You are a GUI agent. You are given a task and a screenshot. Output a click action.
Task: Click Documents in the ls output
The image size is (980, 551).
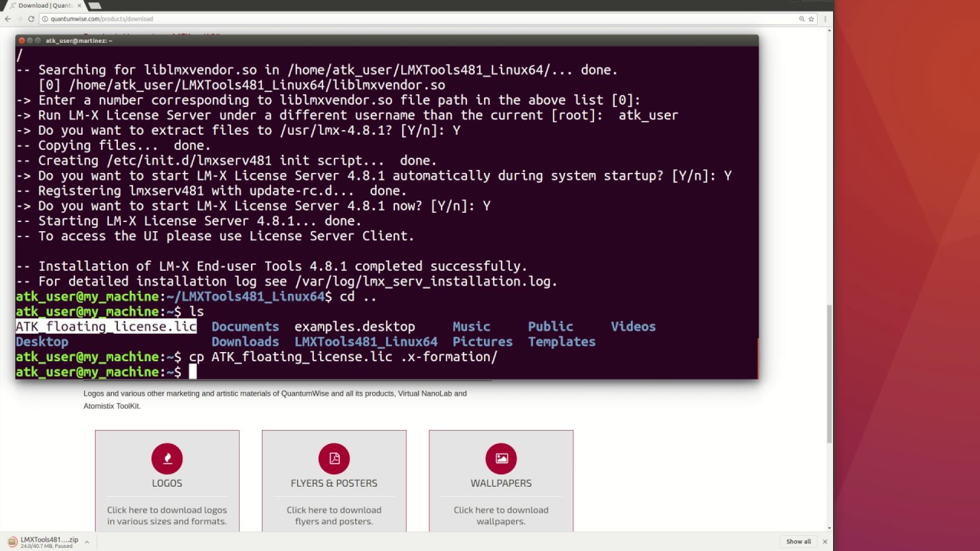click(x=245, y=327)
